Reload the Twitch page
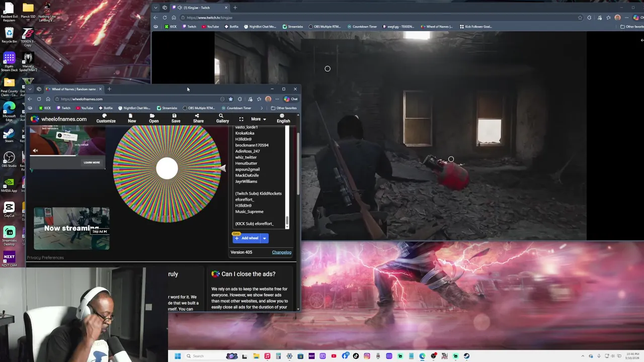The width and height of the screenshot is (644, 362). coord(165,18)
